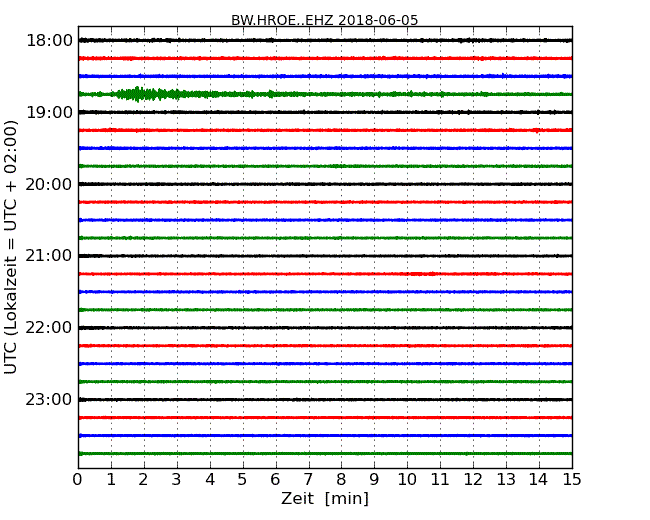650x520 pixels.
Task: Click the x-axis tick label 7
Action: point(308,479)
